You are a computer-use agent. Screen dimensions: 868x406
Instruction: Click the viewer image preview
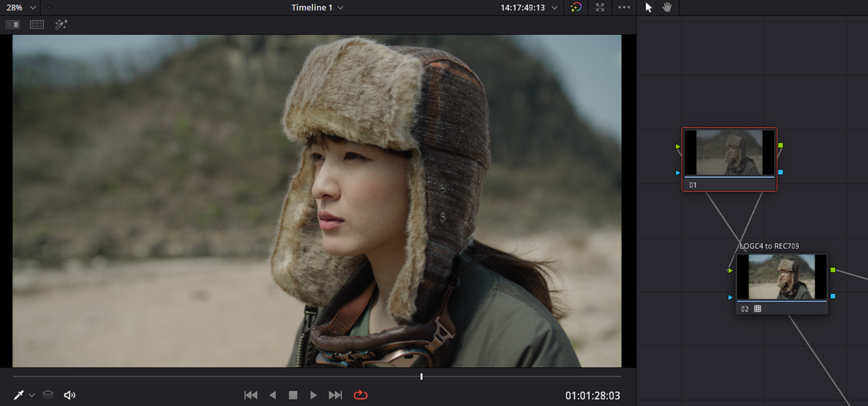[x=317, y=201]
